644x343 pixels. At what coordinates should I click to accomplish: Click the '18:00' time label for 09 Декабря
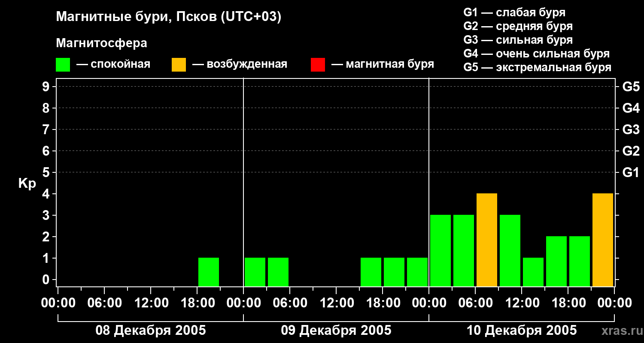click(x=383, y=303)
